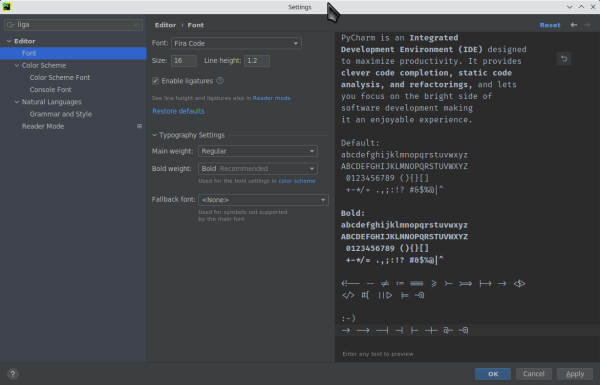Open the Reader mode link
600x385 pixels.
pos(271,98)
